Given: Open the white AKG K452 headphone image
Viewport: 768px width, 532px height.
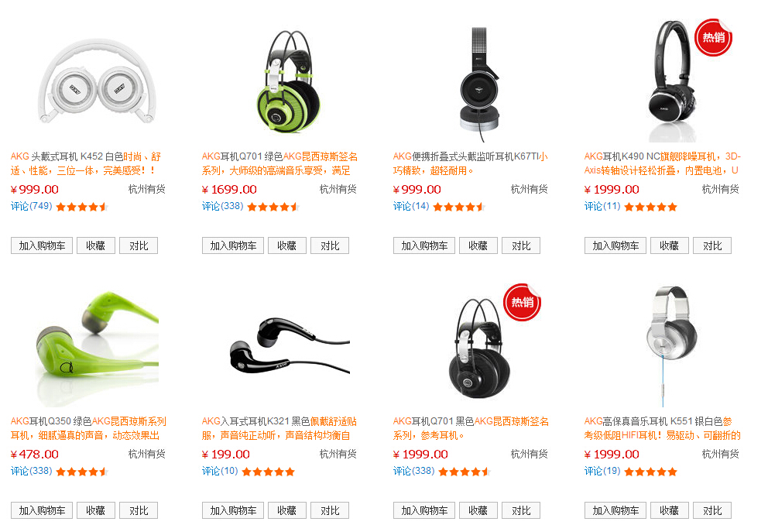Looking at the screenshot, I should click(x=98, y=81).
